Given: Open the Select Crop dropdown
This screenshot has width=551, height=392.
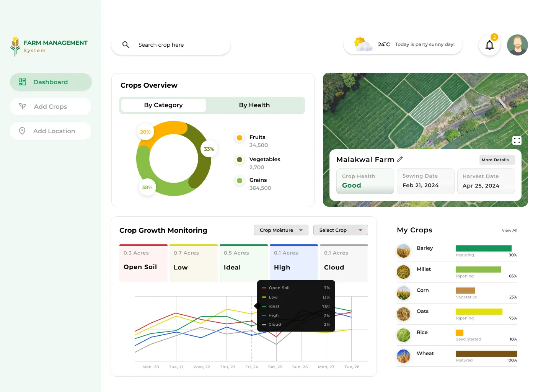Looking at the screenshot, I should point(340,230).
